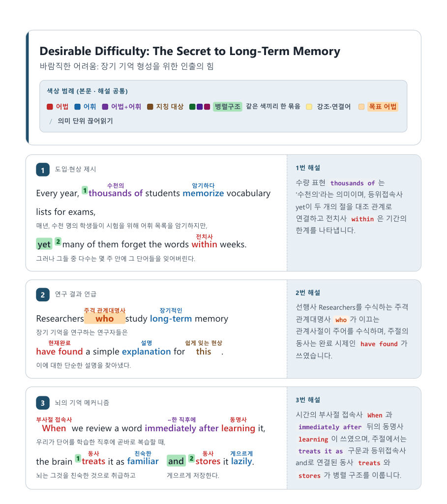The width and height of the screenshot is (447, 504).
Task: Click the red 어법 legend swatch
Action: point(50,107)
